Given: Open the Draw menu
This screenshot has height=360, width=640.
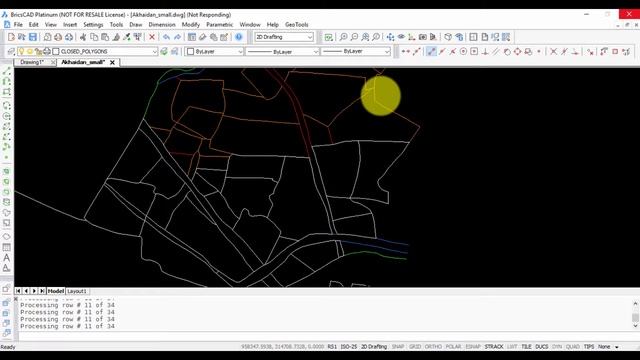Looking at the screenshot, I should (x=136, y=24).
